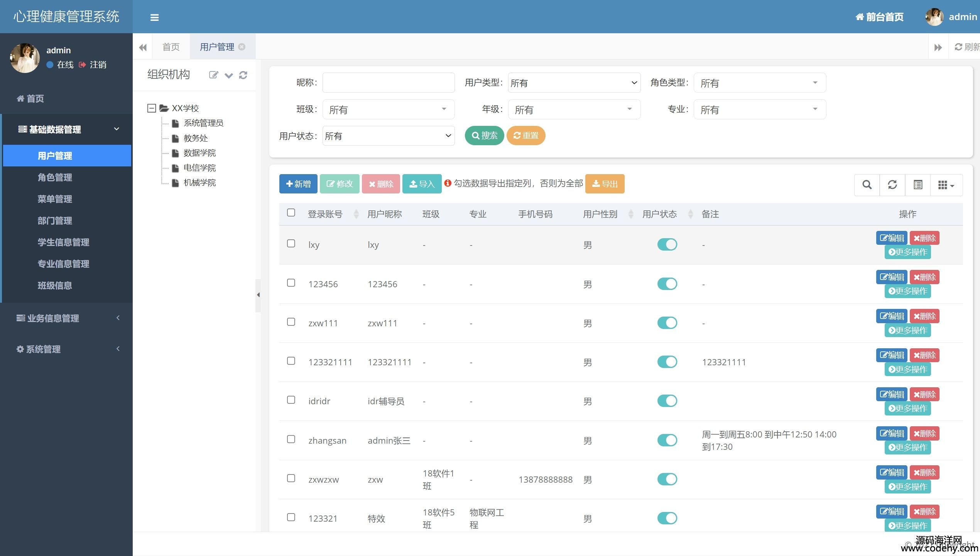Toggle user status switch for idridr

point(667,401)
